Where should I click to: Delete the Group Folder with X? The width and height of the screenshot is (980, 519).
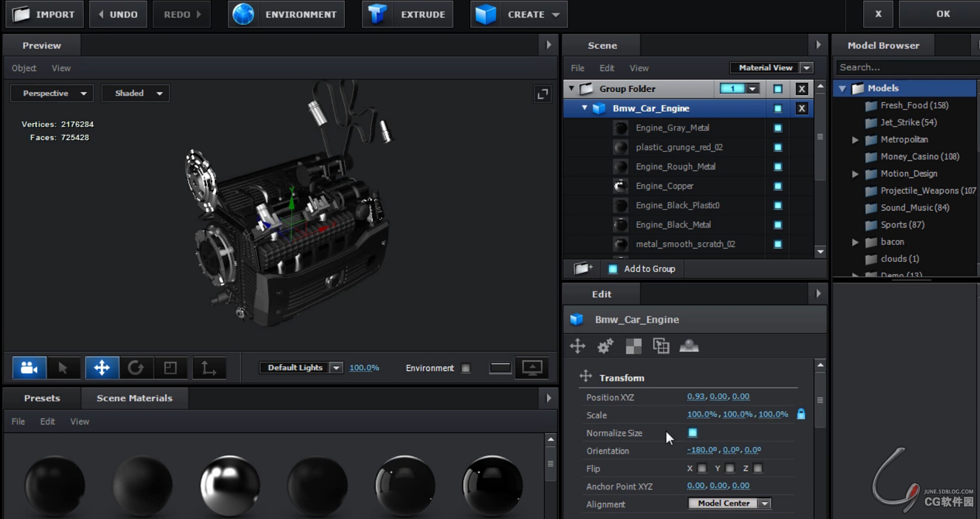802,89
